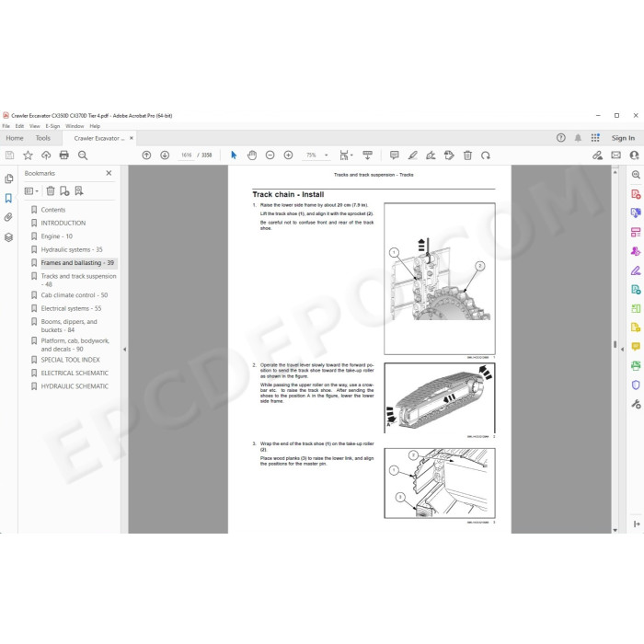Viewport: 644px width, 644px height.
Task: Select Frames and ballasting - 39 bookmark
Action: tap(77, 263)
